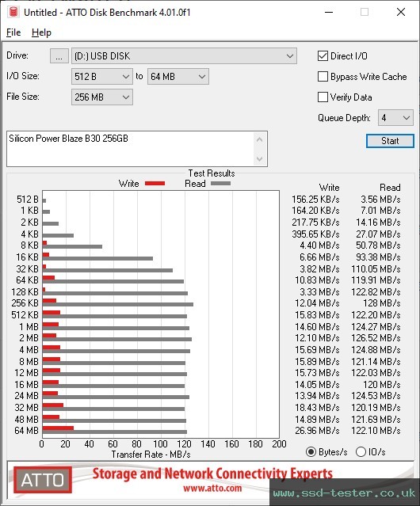420x506 pixels.
Task: Select the Bytes/s radio button
Action: coord(311,452)
